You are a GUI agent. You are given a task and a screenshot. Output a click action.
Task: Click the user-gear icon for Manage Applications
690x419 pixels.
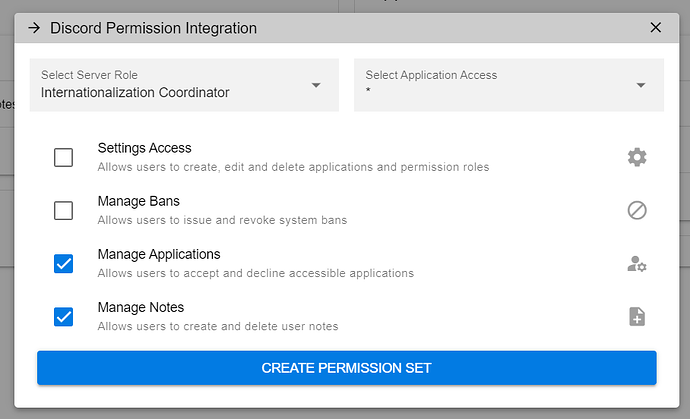(x=637, y=264)
